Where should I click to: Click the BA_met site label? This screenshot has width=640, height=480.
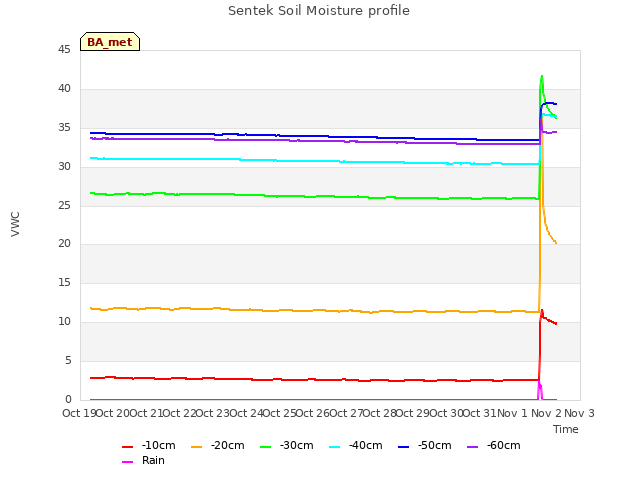pos(110,42)
